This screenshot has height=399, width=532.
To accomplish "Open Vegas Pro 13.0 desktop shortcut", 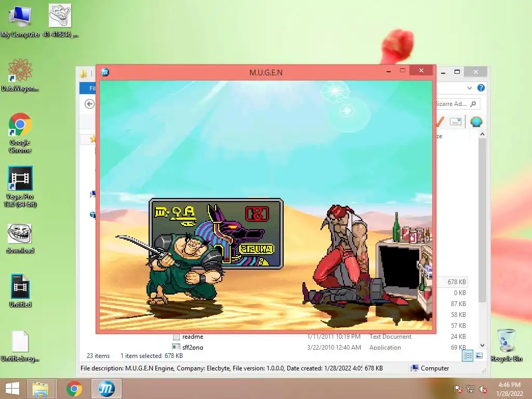I will coord(20,187).
